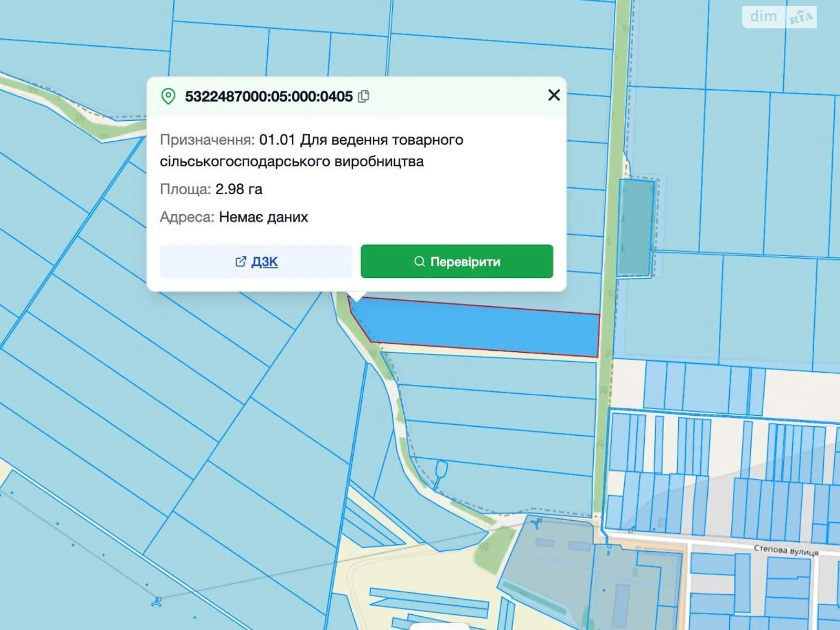Select the teal parcel right of the road
Viewport: 840px width, 630px height.
click(x=635, y=226)
